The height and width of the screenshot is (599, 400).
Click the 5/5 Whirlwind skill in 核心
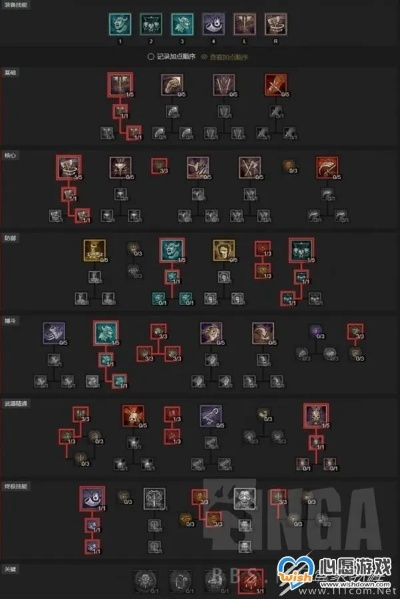(x=69, y=167)
